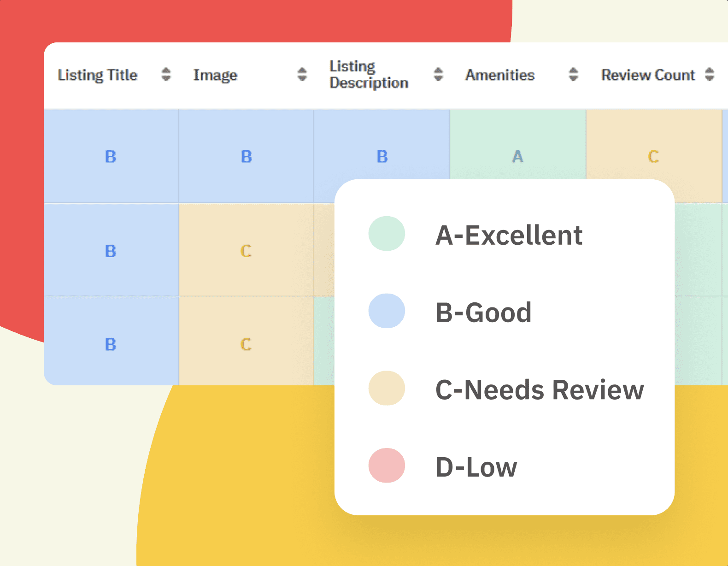Click second-row C cell under Image
This screenshot has height=566, width=728.
[246, 251]
